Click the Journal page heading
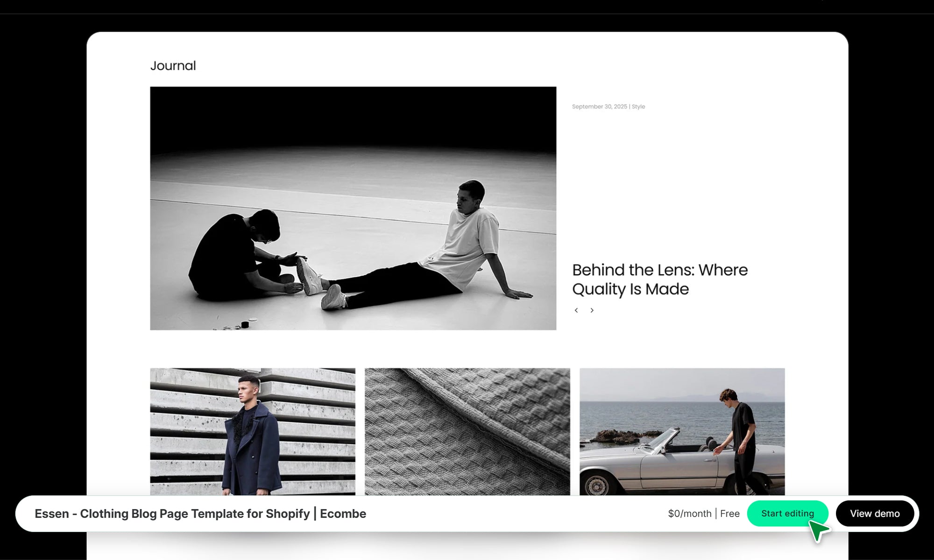This screenshot has height=560, width=934. [x=173, y=66]
